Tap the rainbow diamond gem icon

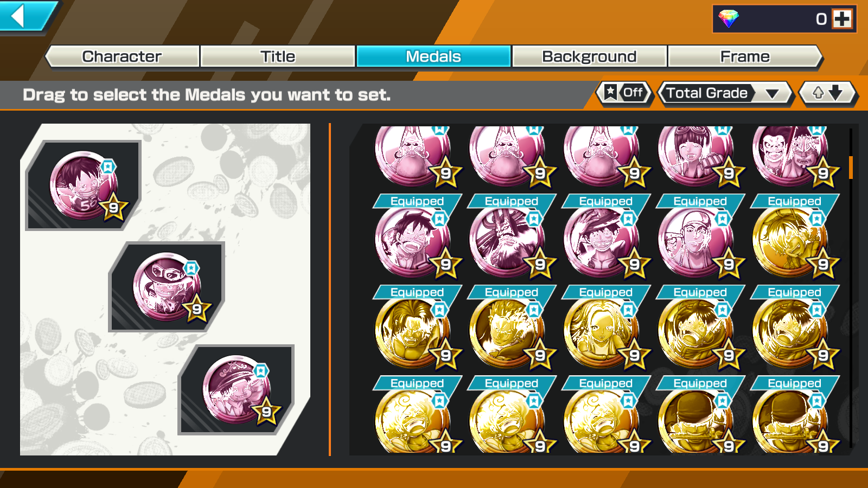pyautogui.click(x=729, y=19)
